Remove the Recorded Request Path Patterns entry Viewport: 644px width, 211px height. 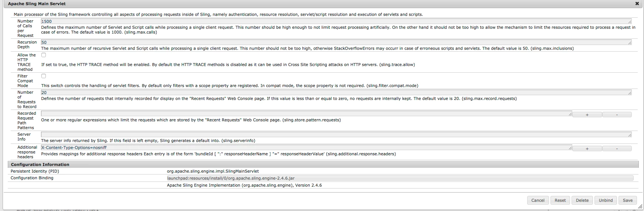617,115
